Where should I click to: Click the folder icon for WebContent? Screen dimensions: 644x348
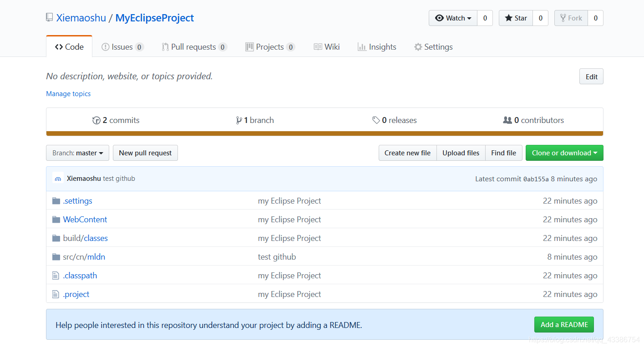pyautogui.click(x=56, y=220)
